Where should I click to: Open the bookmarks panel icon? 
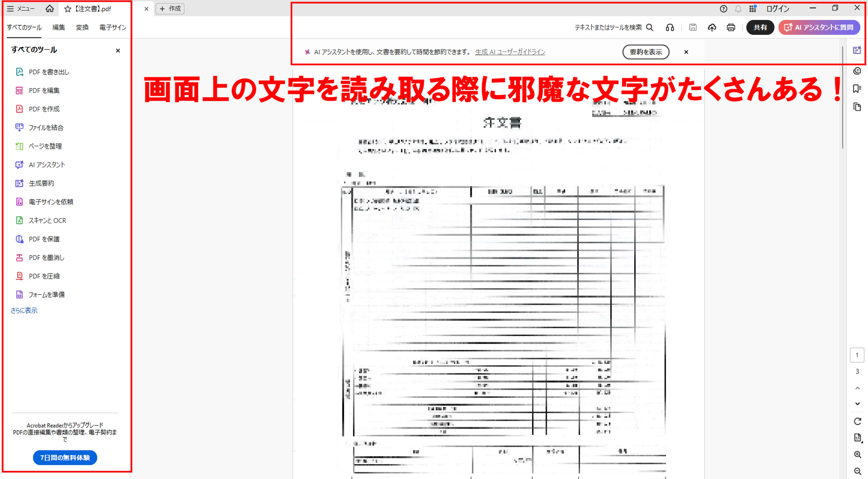click(x=857, y=89)
